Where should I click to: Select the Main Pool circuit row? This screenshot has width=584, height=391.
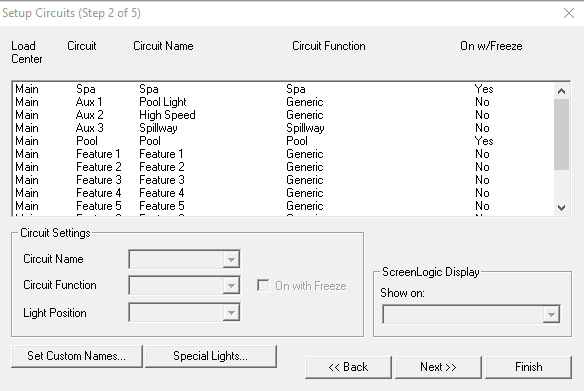pyautogui.click(x=284, y=141)
